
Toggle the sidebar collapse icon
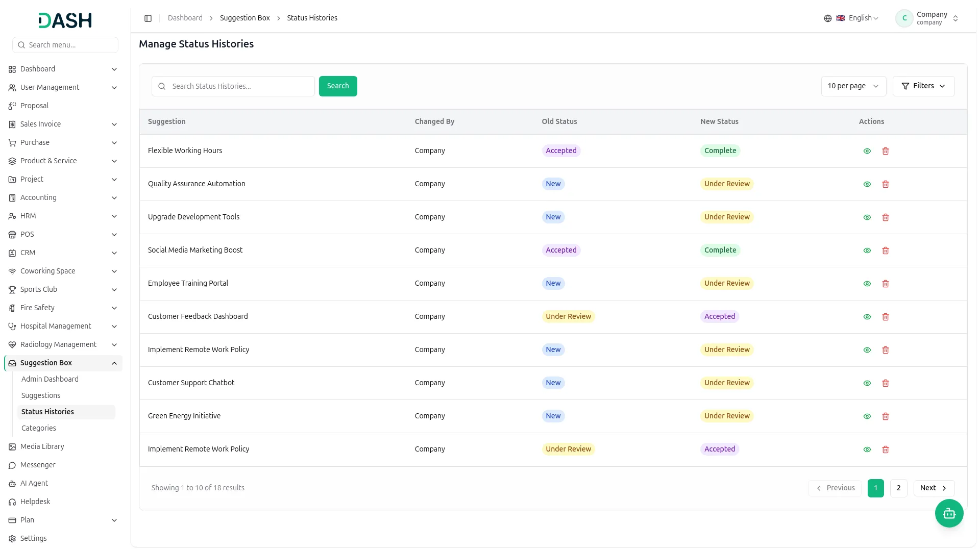pyautogui.click(x=148, y=18)
